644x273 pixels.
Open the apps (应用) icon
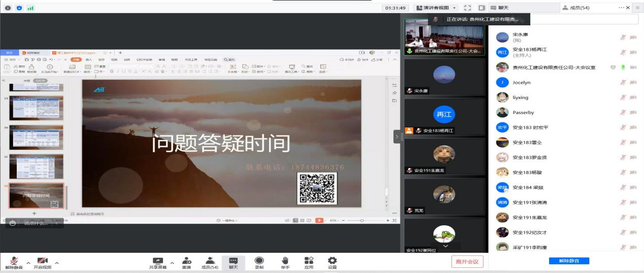click(x=309, y=260)
